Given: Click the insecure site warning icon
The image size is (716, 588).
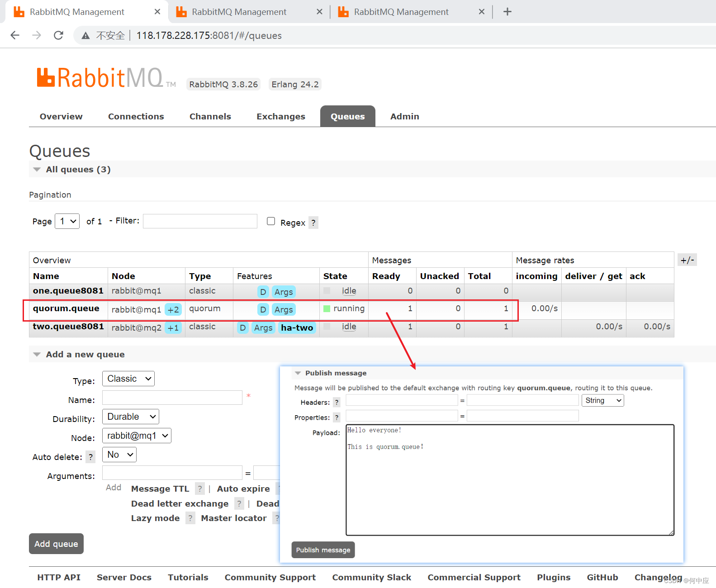Looking at the screenshot, I should [85, 36].
